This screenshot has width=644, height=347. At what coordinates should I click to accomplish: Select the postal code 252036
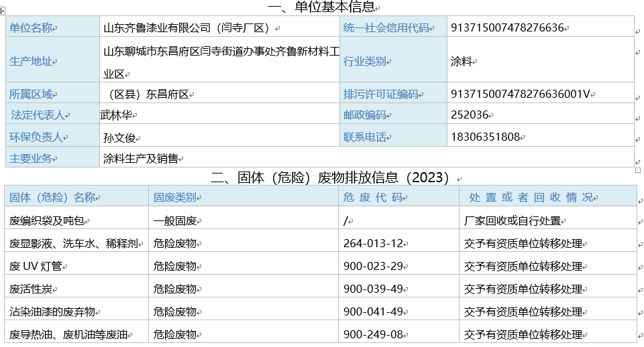[470, 115]
